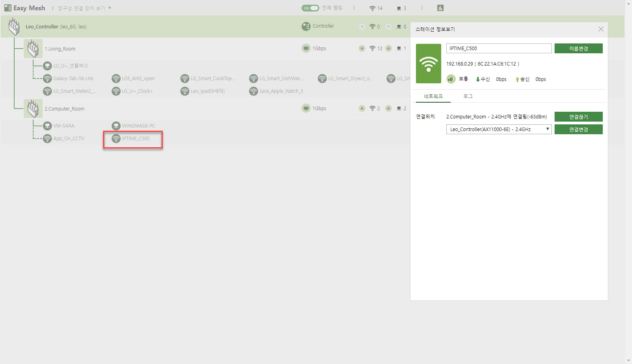The height and width of the screenshot is (364, 632).
Task: Close the station info panel
Action: [601, 29]
